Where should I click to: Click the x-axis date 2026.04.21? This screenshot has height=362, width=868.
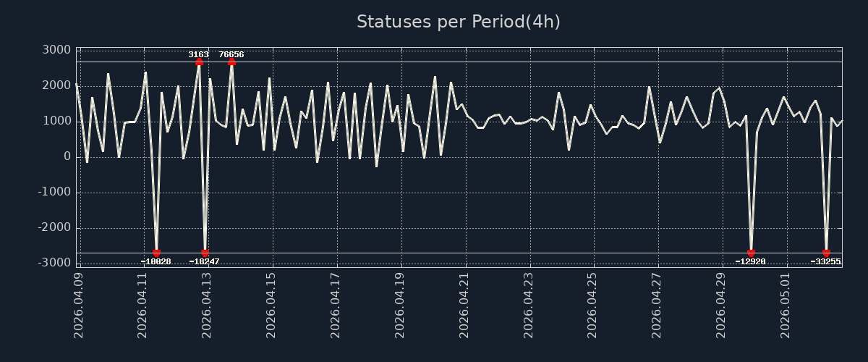point(465,305)
